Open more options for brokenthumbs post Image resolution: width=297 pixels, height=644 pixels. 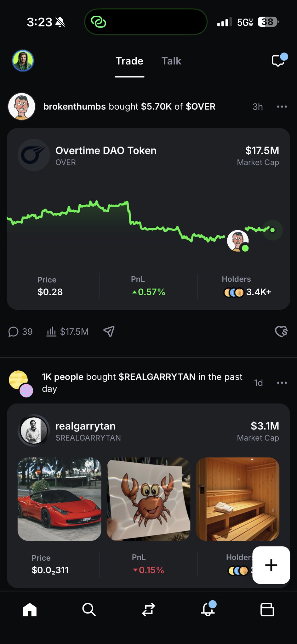(x=282, y=107)
